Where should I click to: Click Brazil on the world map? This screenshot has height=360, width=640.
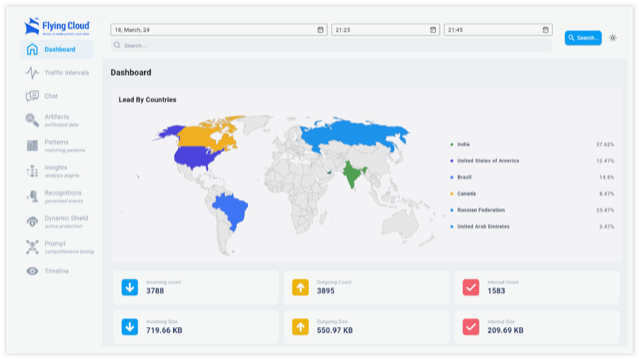(x=232, y=210)
